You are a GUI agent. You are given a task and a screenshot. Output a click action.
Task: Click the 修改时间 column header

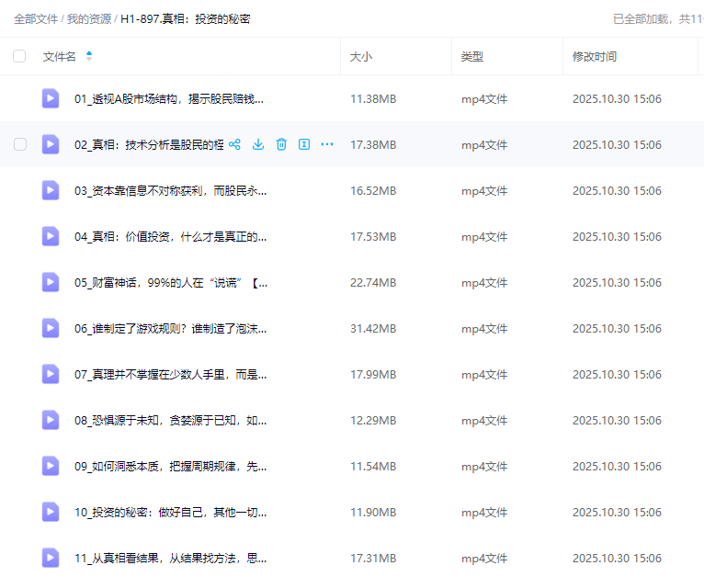click(595, 57)
